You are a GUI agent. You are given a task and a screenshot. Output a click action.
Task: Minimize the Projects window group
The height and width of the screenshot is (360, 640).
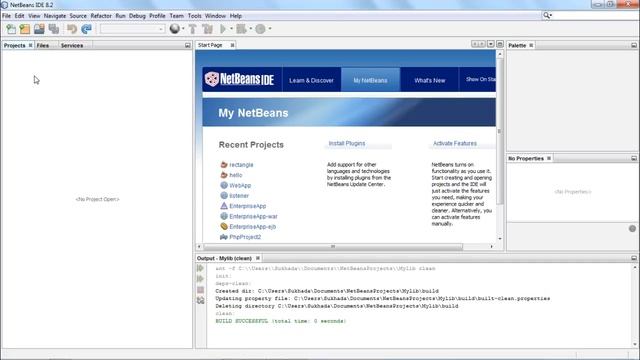[x=188, y=46]
